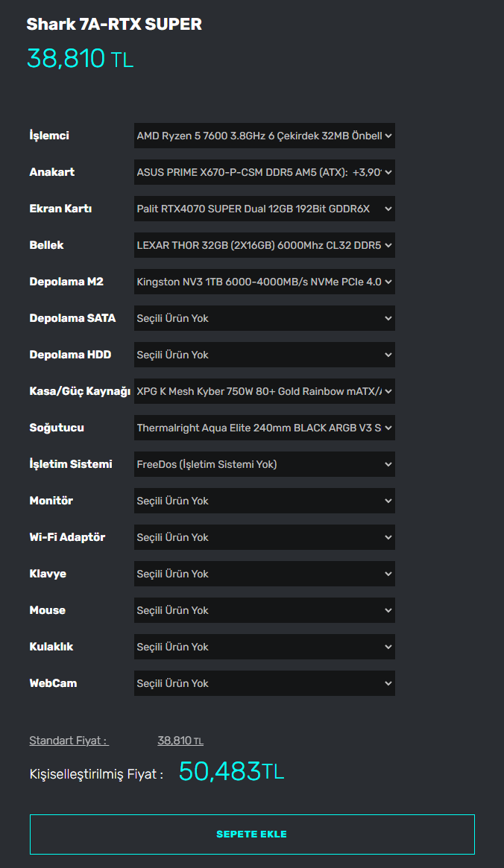Open the Anakart motherboard dropdown
Screen dimensions: 504x868
click(x=264, y=172)
